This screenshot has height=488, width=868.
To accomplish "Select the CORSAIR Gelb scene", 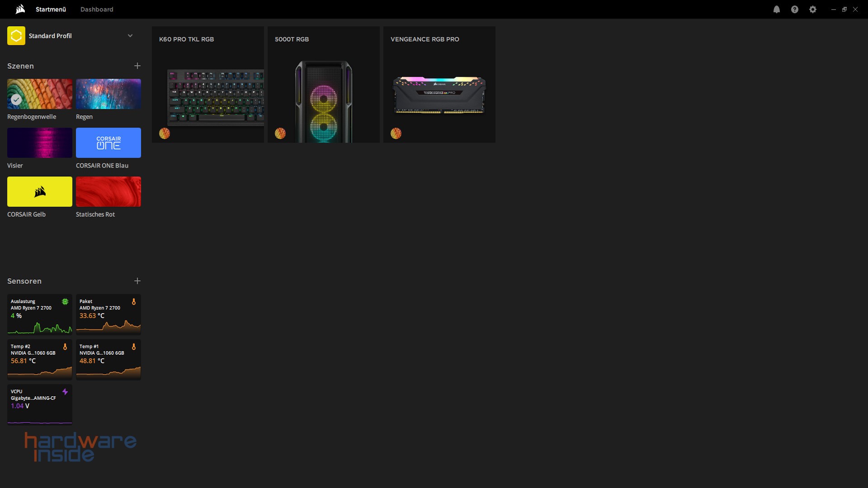I will 40,192.
